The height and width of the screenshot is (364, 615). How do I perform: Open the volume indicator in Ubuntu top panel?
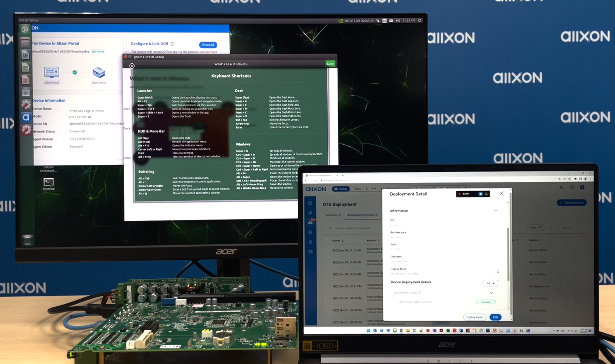pos(398,21)
